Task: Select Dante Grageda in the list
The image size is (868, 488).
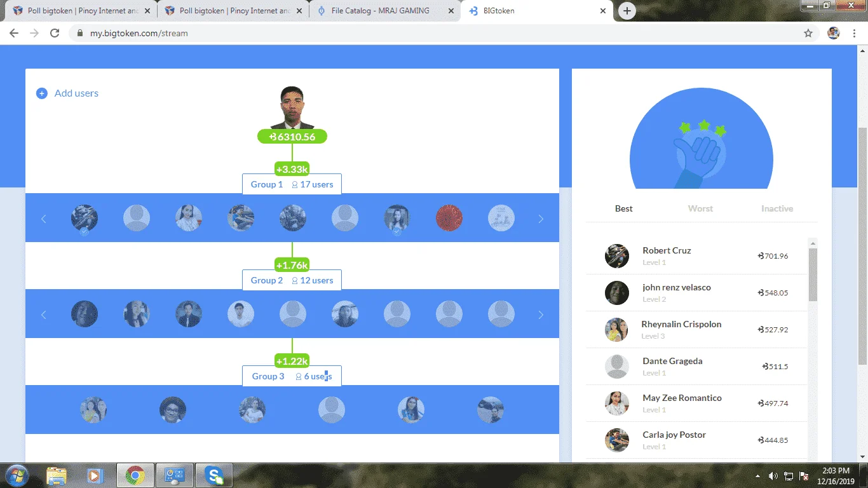Action: pos(696,367)
